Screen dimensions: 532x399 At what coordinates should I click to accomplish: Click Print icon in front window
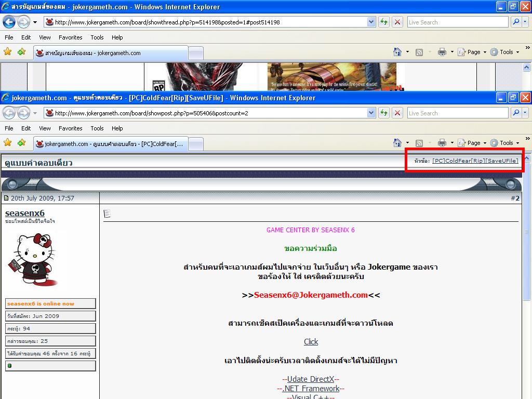pos(442,143)
